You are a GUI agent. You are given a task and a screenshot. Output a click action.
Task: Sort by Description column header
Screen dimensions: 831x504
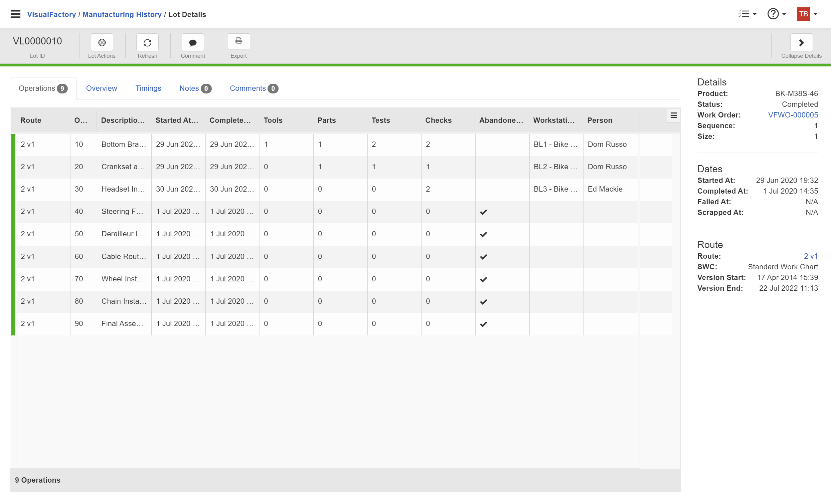(x=124, y=120)
